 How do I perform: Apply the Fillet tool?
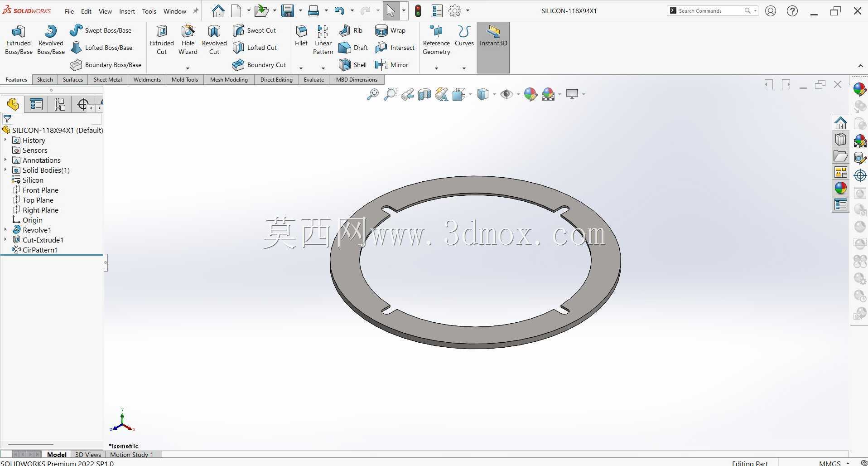coord(301,36)
